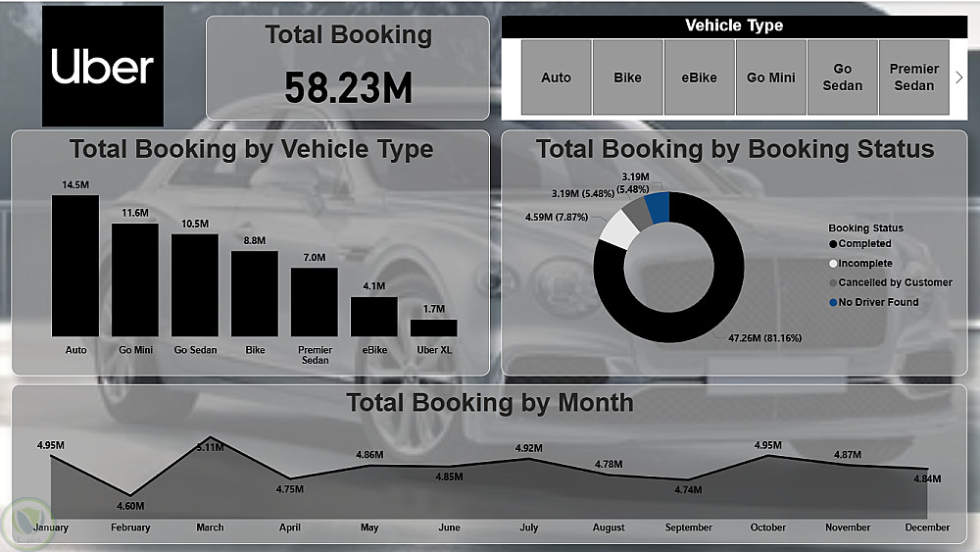Click the No Driver Found legend dot
980x552 pixels.
pos(833,302)
